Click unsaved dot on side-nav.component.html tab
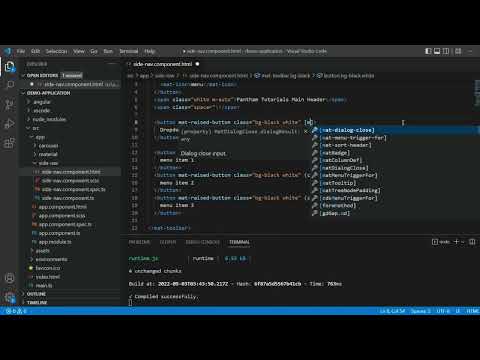Viewport: 480px width, 360px height. click(x=197, y=64)
